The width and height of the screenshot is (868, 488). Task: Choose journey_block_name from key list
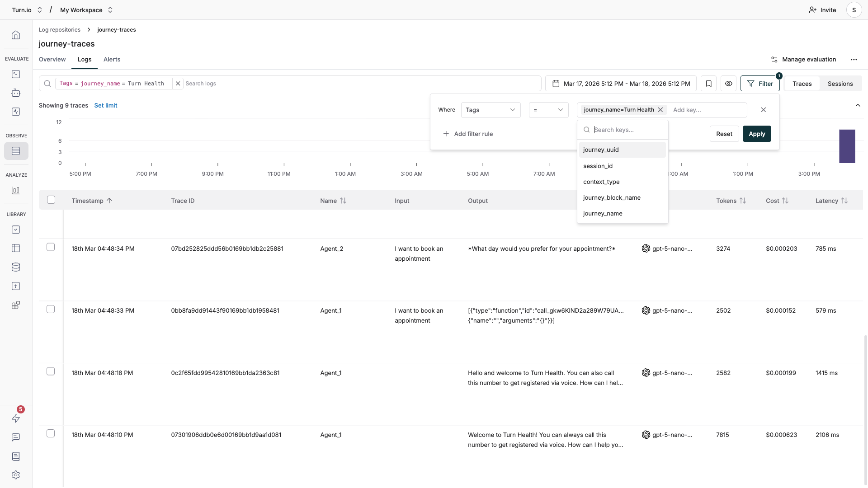point(612,197)
